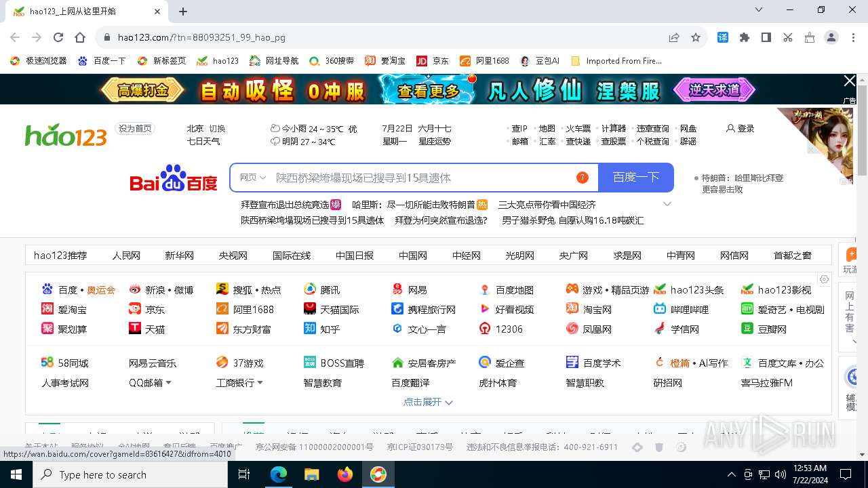Open 知乎 icon link
This screenshot has width=868, height=488.
(310, 329)
